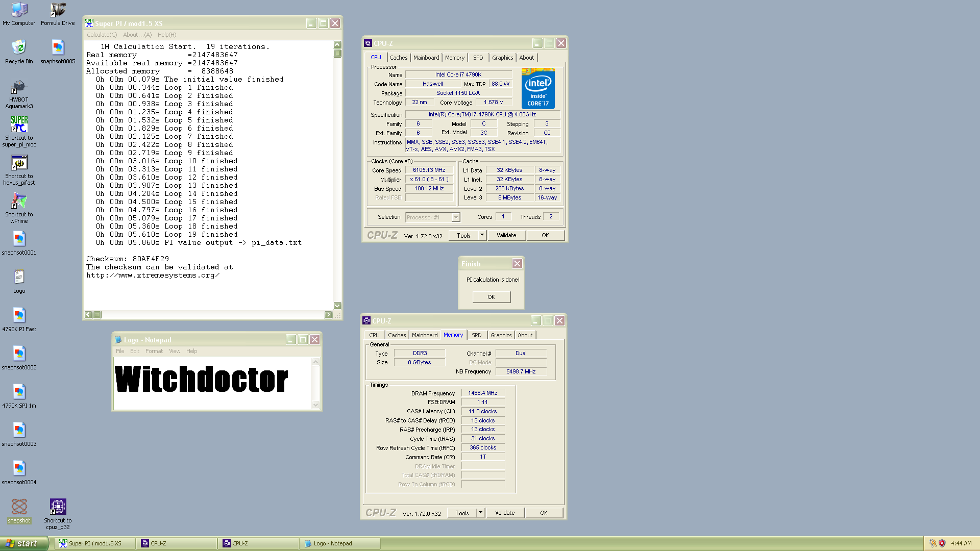Click the Core Speed value field
980x551 pixels.
tap(429, 170)
